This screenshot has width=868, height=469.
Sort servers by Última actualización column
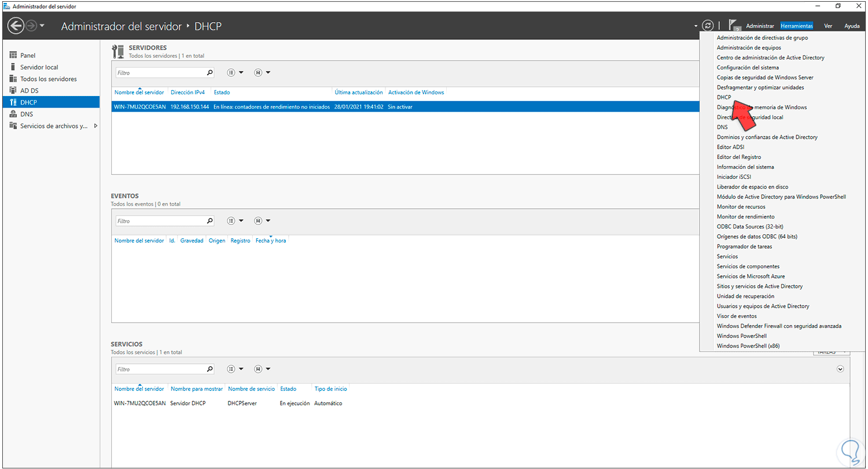[359, 93]
